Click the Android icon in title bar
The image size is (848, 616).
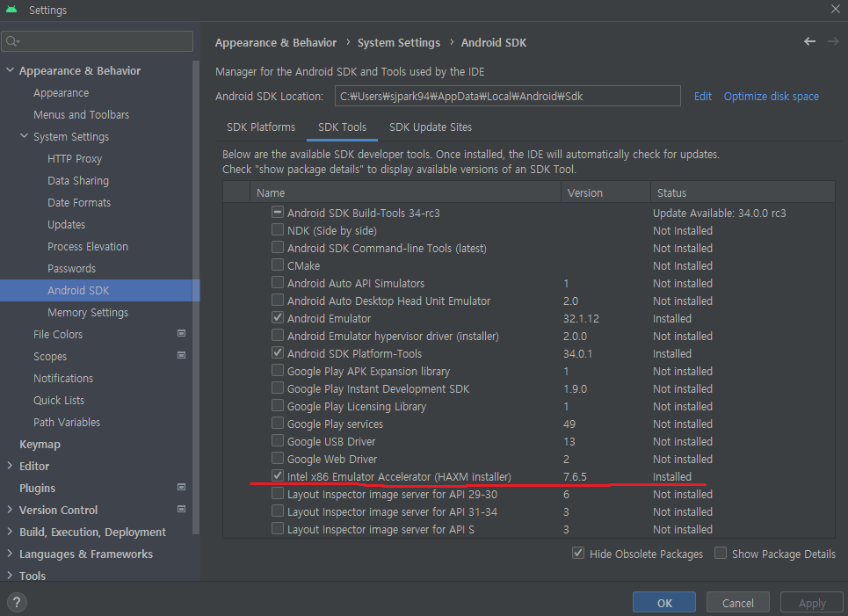click(x=11, y=9)
